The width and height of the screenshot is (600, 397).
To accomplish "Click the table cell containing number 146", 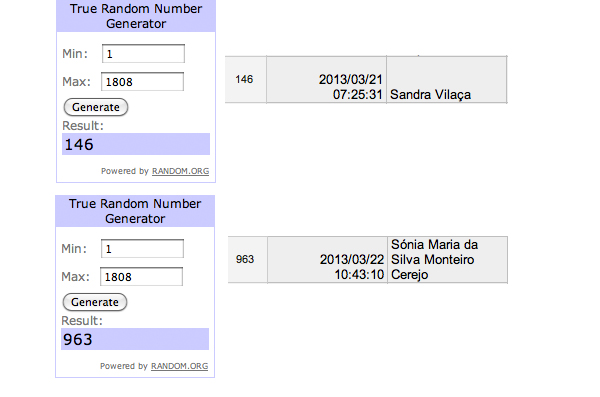I will coord(246,79).
